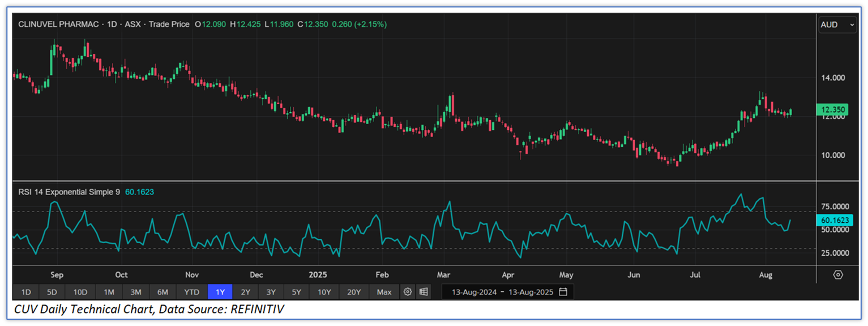
Task: Choose the 20Y time range
Action: [x=354, y=292]
